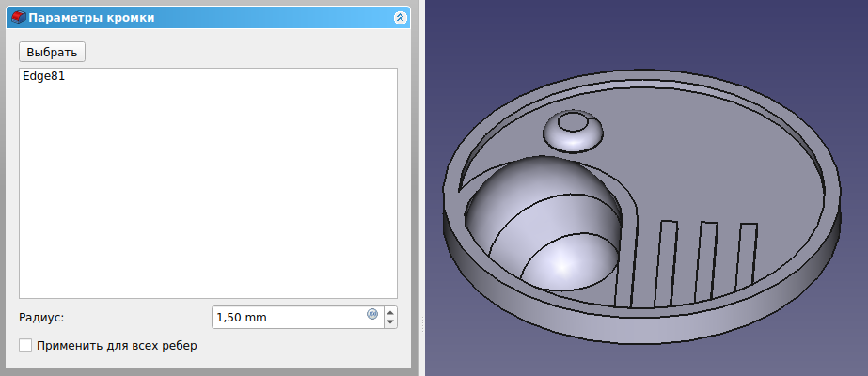Decrease the radius with the down arrow
This screenshot has height=376, width=868.
coord(391,322)
